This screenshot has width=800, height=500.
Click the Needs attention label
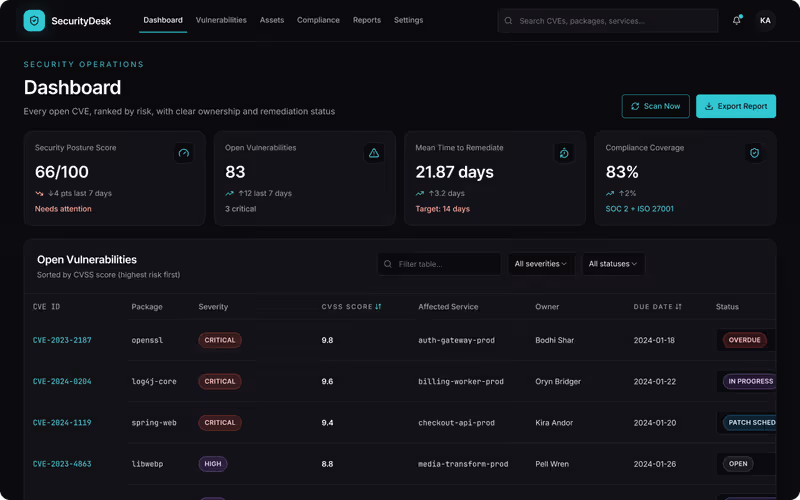[x=63, y=209]
